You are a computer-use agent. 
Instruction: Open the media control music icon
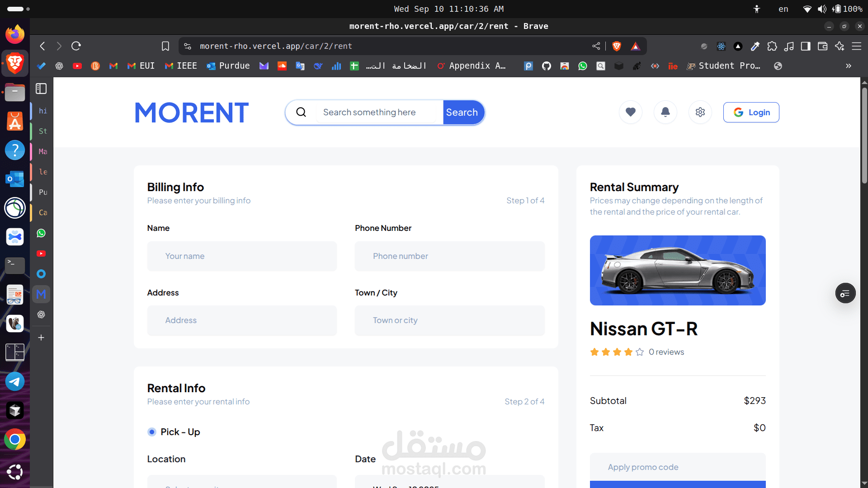pyautogui.click(x=789, y=46)
